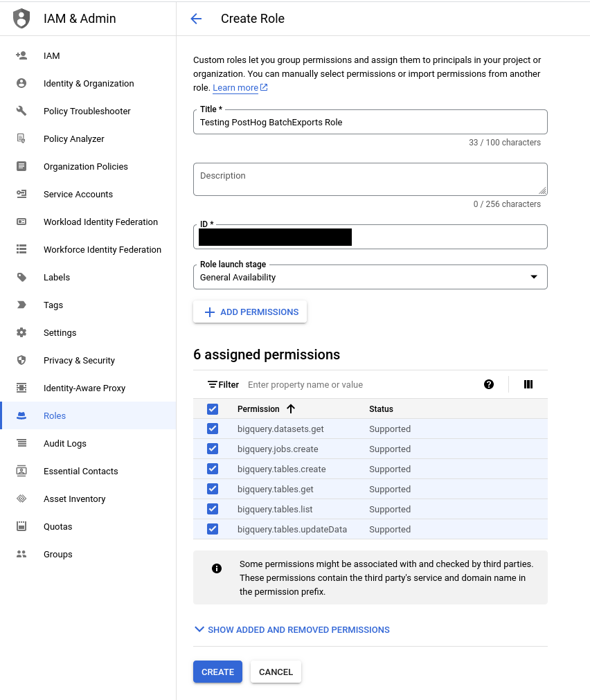Open Service Accounts from the sidebar
The width and height of the screenshot is (590, 700).
[76, 194]
